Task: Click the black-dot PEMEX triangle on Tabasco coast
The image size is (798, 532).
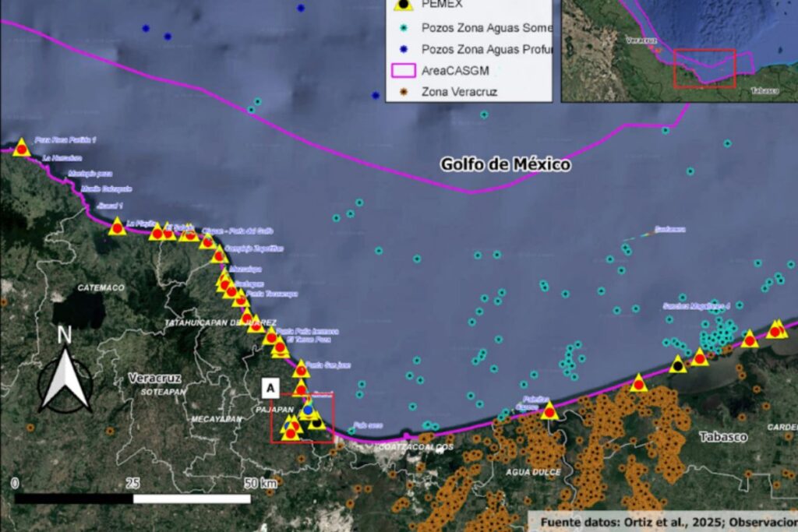Action: click(678, 364)
